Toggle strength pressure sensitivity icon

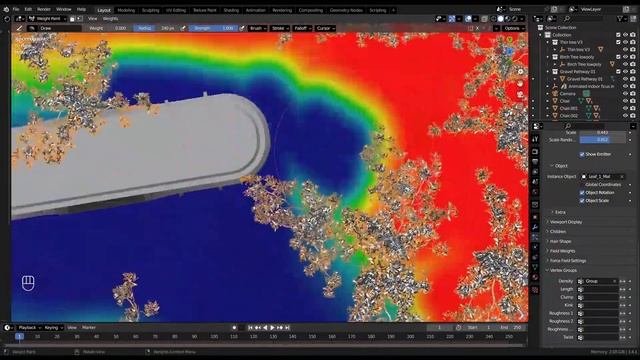tap(242, 28)
